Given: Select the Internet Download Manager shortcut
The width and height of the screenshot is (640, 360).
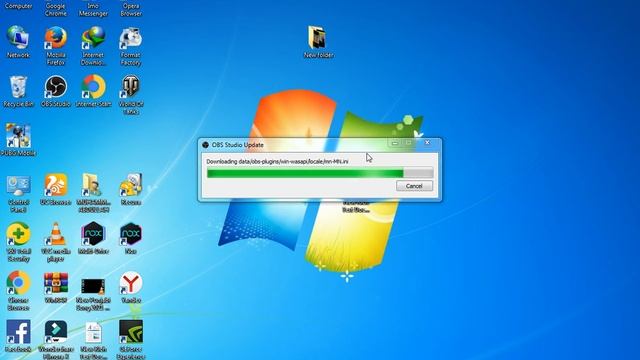Looking at the screenshot, I should tap(93, 46).
